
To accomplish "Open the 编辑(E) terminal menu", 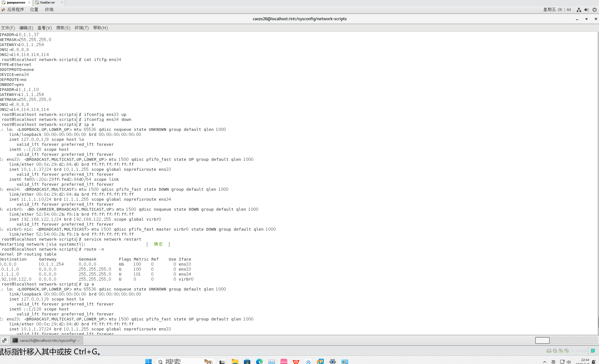I will 26,28.
